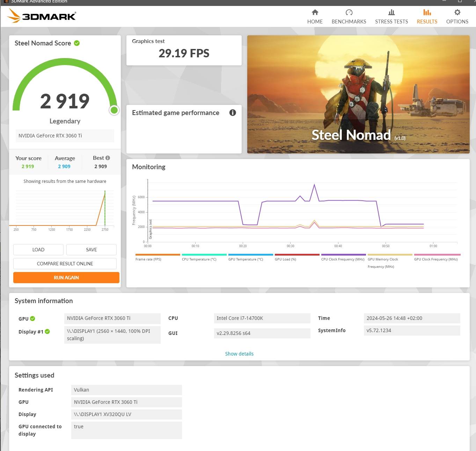
Task: Toggle the GPU Load (%) monitoring series
Action: coord(296,255)
